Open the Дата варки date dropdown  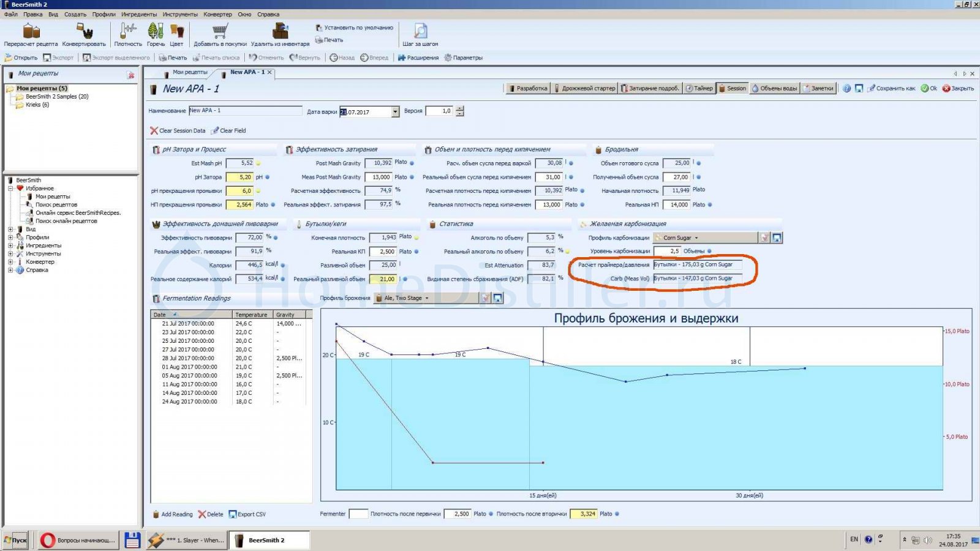click(x=395, y=111)
